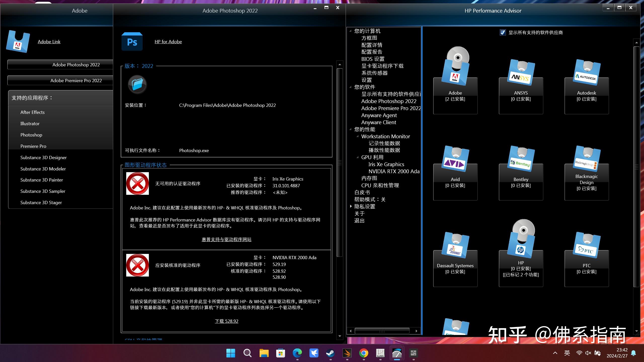Viewport: 644px width, 362px height.
Task: Click the Photoshop Ps logo icon
Action: pos(132,41)
